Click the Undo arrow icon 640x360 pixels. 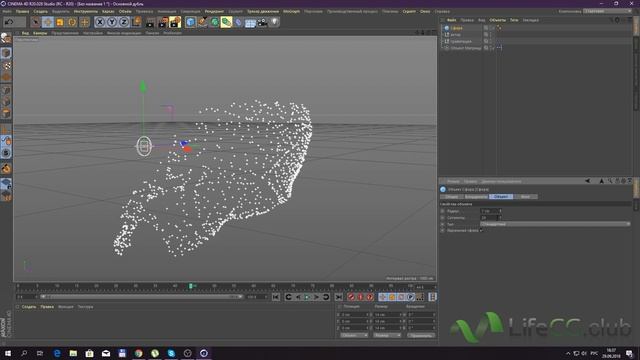pos(9,22)
